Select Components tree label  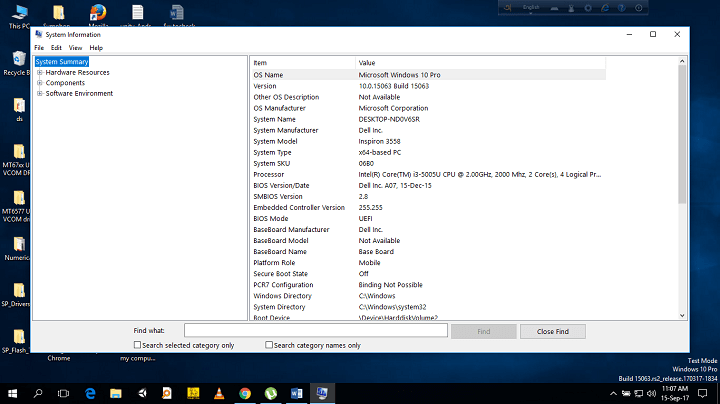(65, 83)
